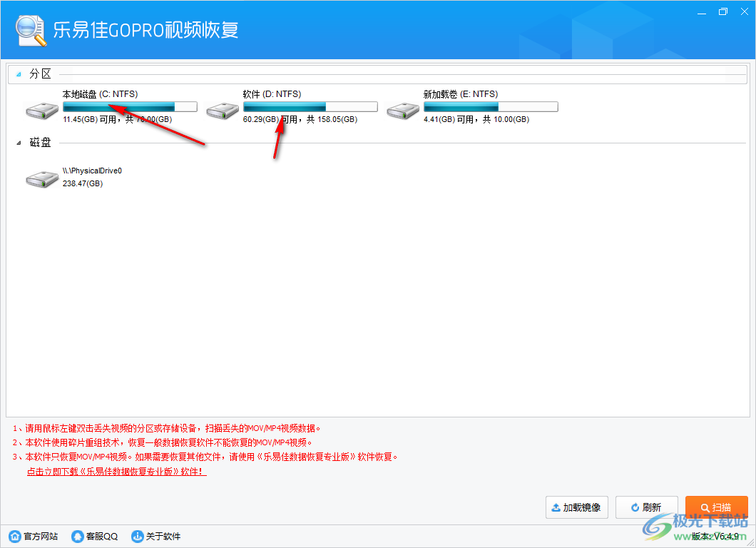Close the application window
756x548 pixels.
(x=744, y=12)
